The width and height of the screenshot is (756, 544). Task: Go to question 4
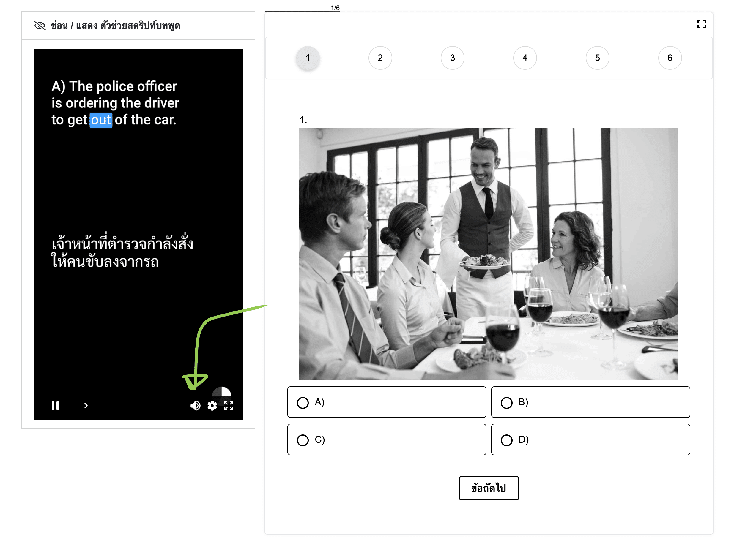(525, 58)
